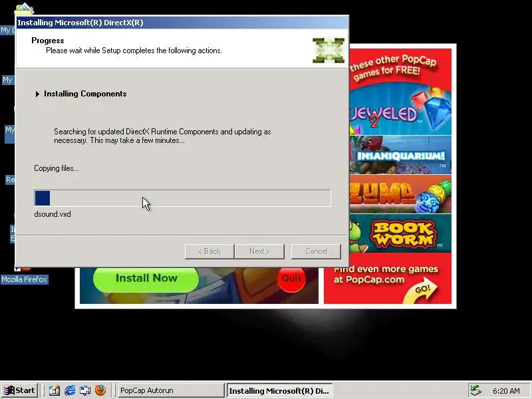Click the Installing Components arrow marker

[x=37, y=94]
